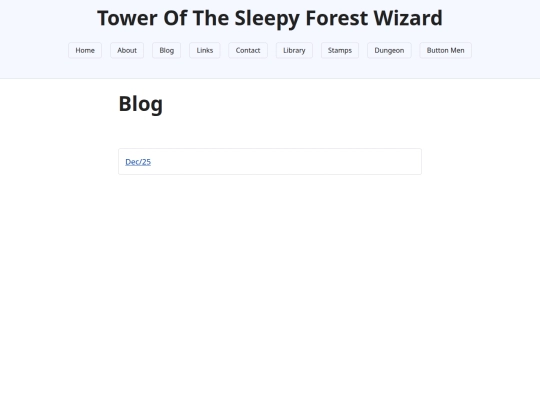Click header background beside the Home button
This screenshot has width=540, height=405.
click(34, 50)
